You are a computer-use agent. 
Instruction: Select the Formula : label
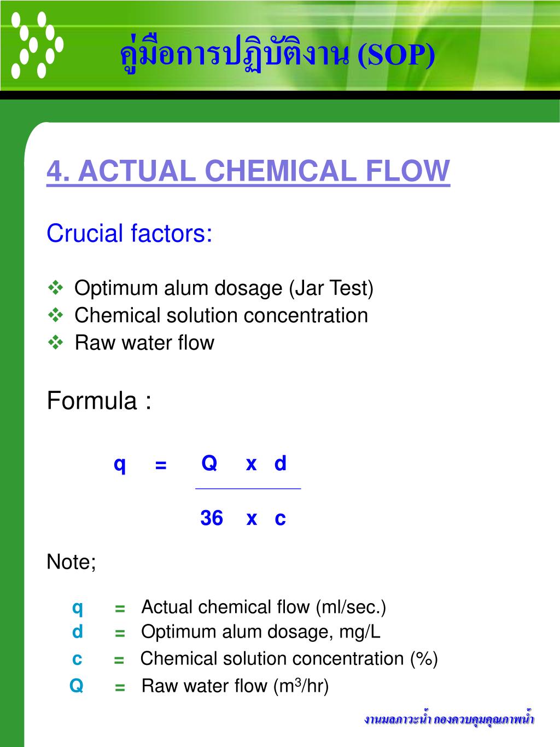[x=100, y=401]
